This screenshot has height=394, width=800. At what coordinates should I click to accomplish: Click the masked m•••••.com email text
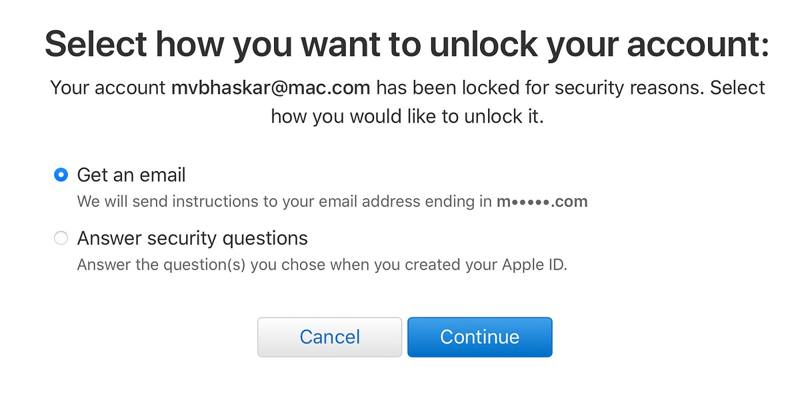coord(542,202)
